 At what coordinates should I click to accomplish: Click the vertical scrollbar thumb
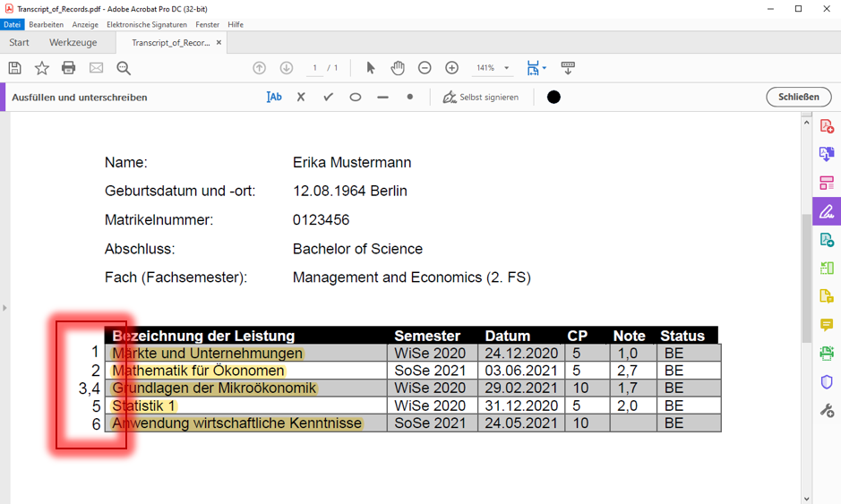806,278
